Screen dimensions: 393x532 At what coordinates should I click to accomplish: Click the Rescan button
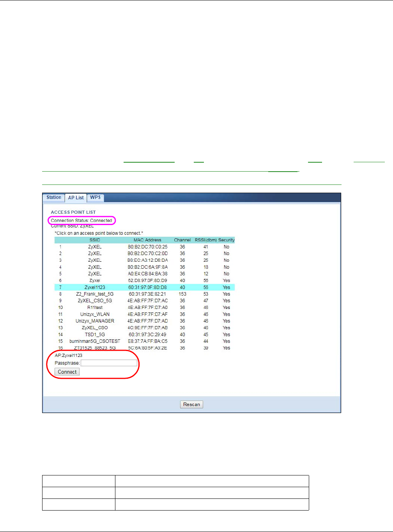(191, 404)
